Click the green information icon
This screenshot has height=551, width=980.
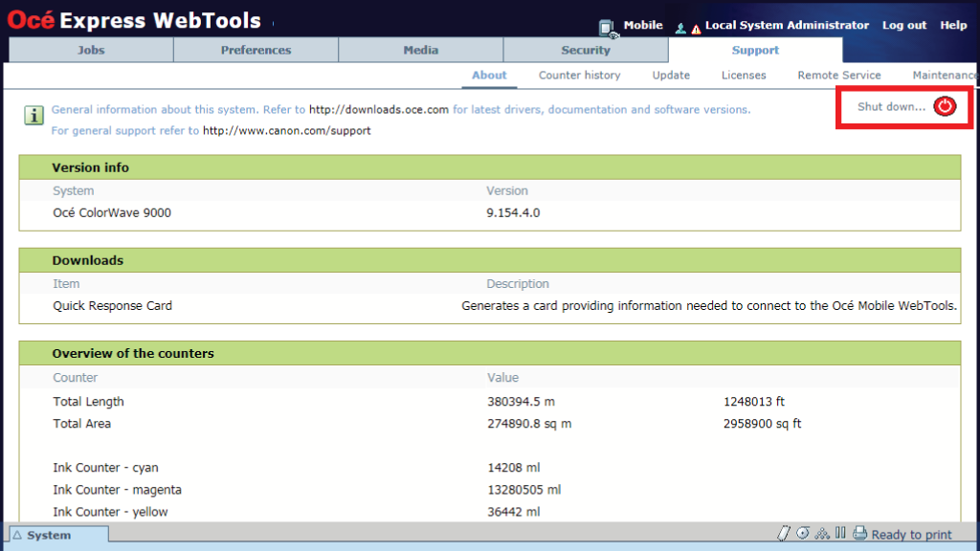(x=33, y=115)
